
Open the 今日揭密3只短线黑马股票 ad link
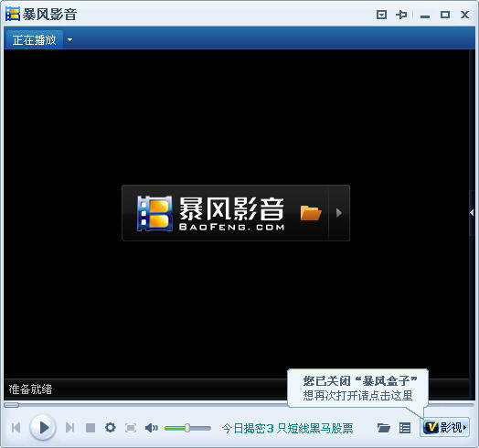click(287, 428)
